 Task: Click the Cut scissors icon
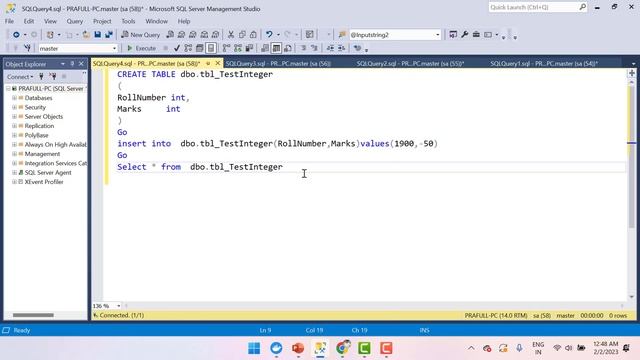click(231, 35)
